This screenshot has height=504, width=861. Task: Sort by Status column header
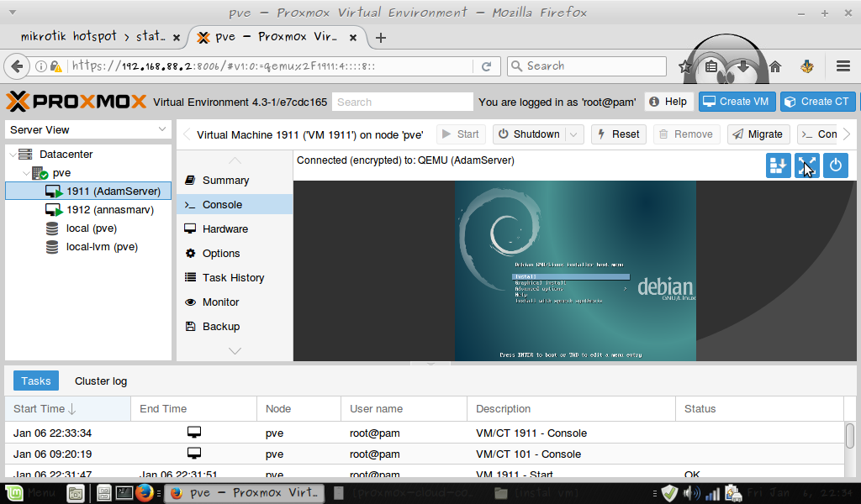[759, 409]
